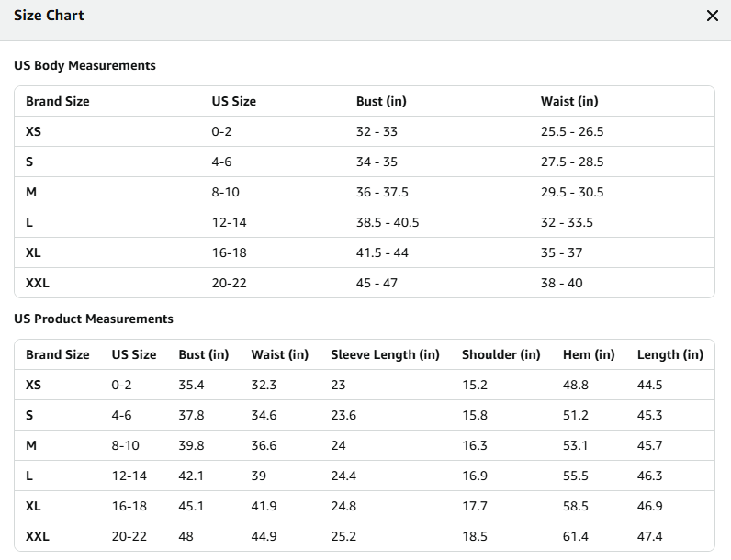731x560 pixels.
Task: Select the XS row in body measurements
Action: pyautogui.click(x=365, y=131)
